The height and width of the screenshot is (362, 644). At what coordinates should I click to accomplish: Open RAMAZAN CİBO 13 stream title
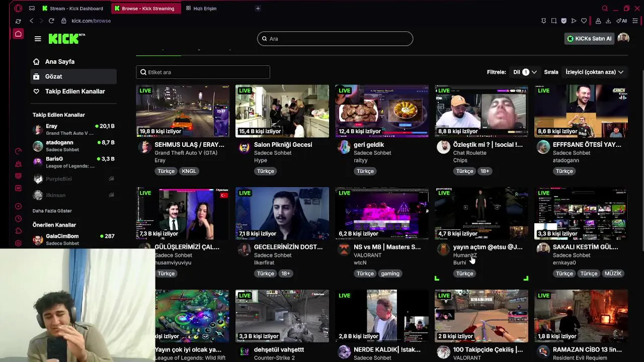tap(587, 349)
